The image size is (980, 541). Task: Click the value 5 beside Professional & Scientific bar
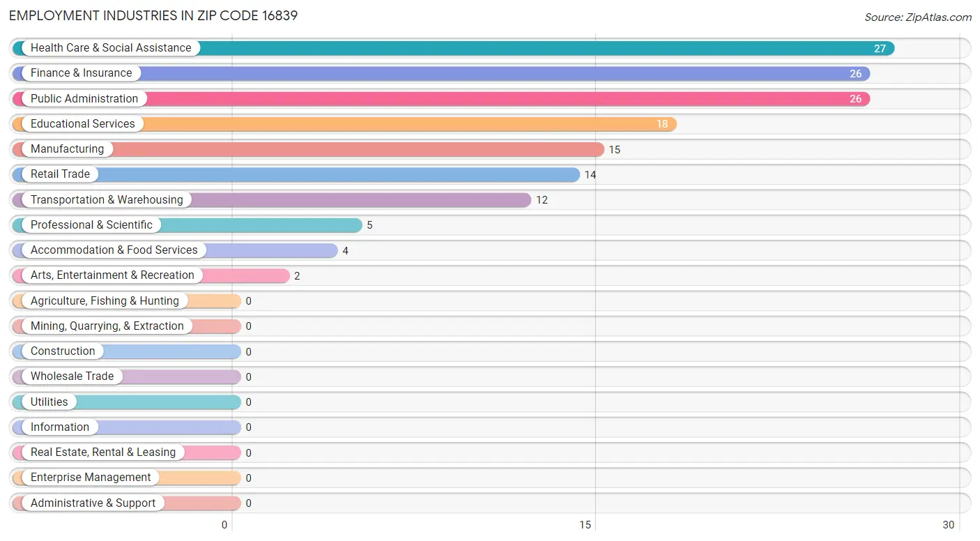click(x=369, y=225)
